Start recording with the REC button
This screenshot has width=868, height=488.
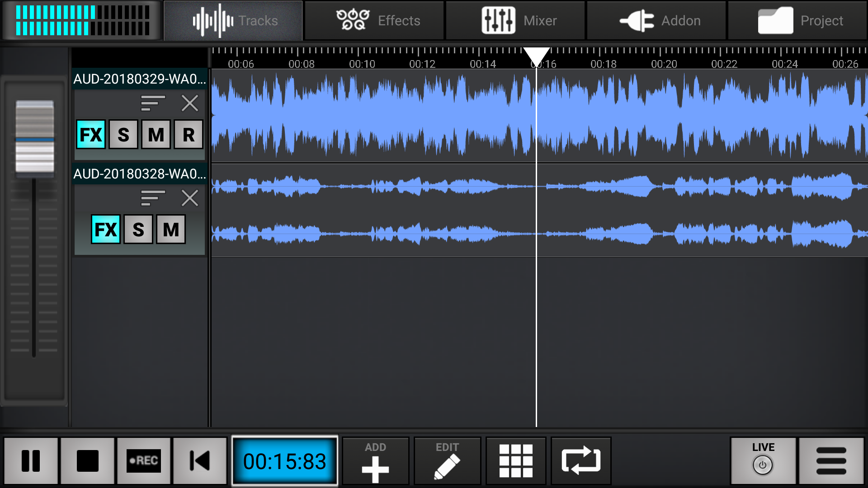pyautogui.click(x=144, y=461)
